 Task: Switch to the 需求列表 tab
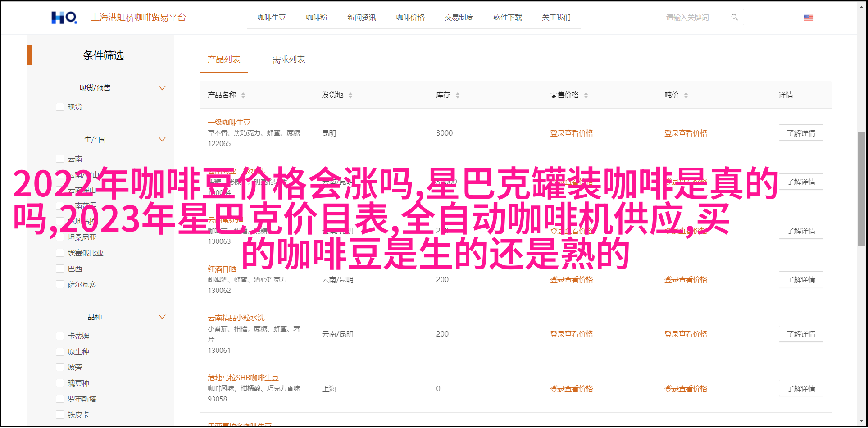[x=289, y=59]
